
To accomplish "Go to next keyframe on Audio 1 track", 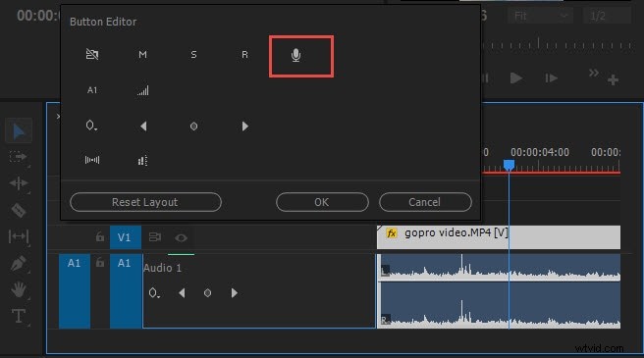I will point(234,292).
